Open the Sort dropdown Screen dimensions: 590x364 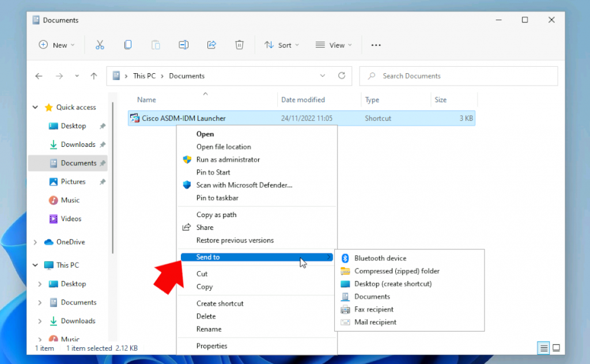click(x=282, y=44)
